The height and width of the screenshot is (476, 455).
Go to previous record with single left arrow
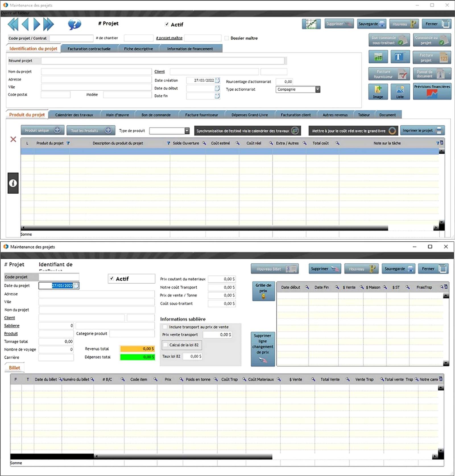25,24
